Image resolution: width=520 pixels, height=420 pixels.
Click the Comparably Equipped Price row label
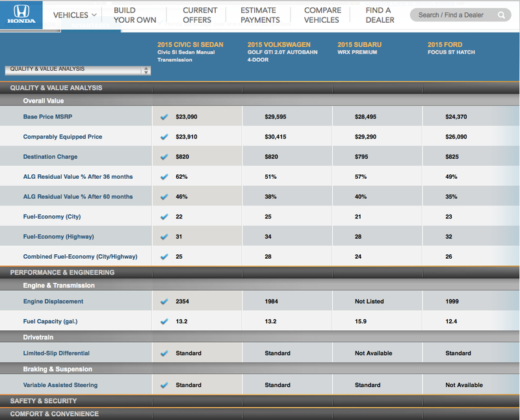(x=62, y=137)
